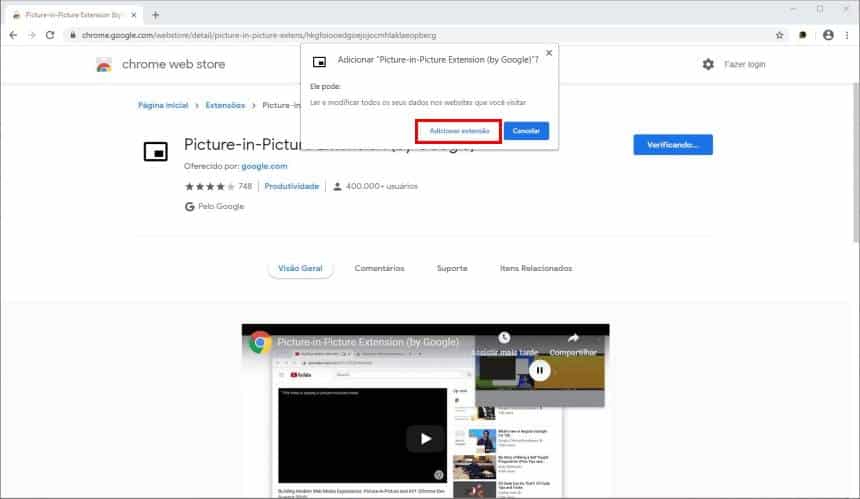Go forward with the browser forward arrow

pos(32,35)
